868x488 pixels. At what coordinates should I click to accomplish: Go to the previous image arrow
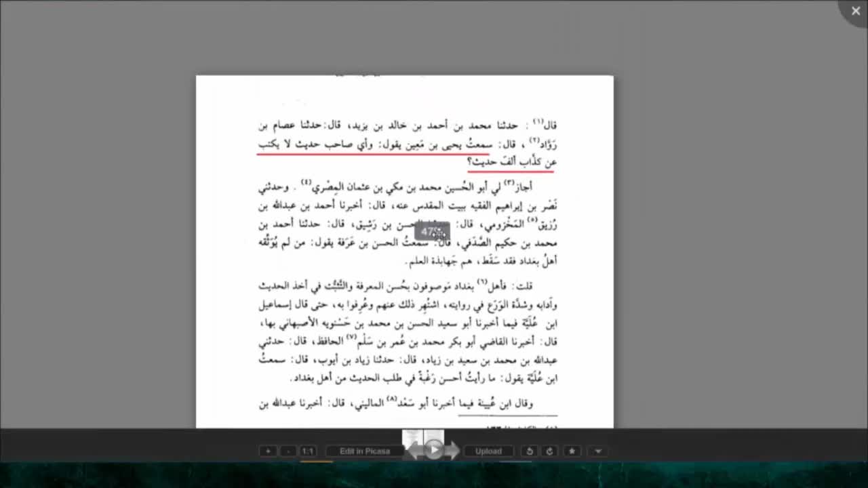coord(413,451)
